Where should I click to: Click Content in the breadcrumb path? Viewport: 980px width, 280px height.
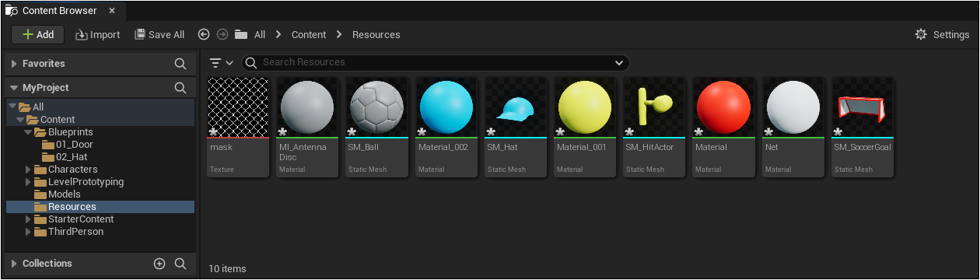tap(309, 34)
